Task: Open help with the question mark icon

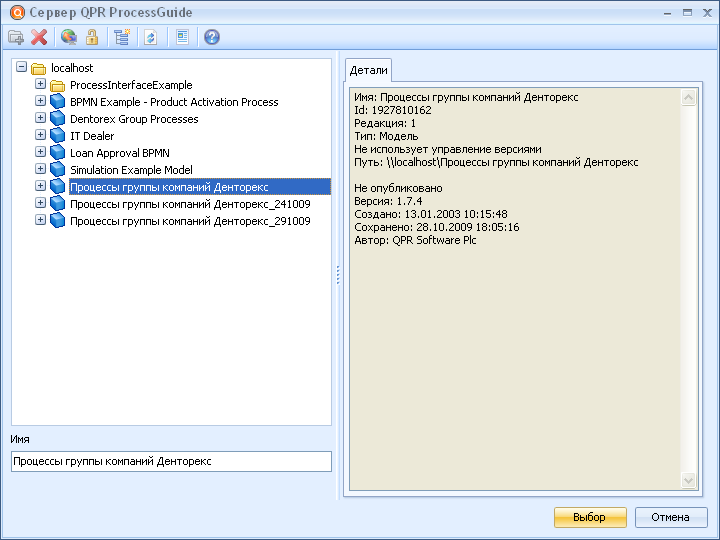Action: click(212, 37)
